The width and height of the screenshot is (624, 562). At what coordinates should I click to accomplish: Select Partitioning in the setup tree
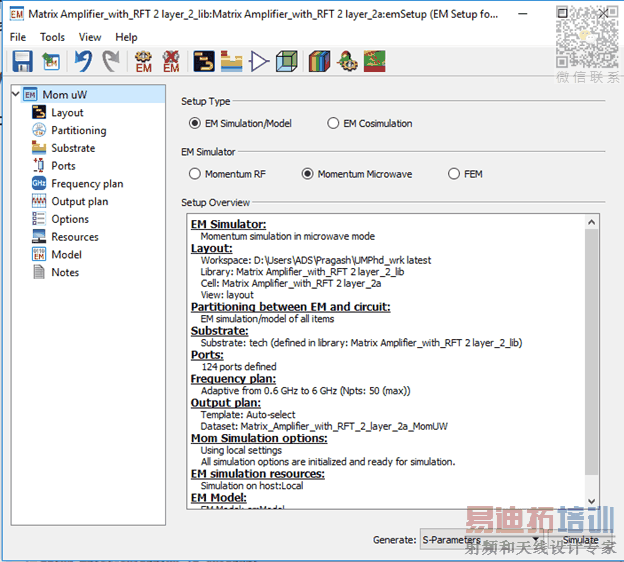click(x=78, y=131)
